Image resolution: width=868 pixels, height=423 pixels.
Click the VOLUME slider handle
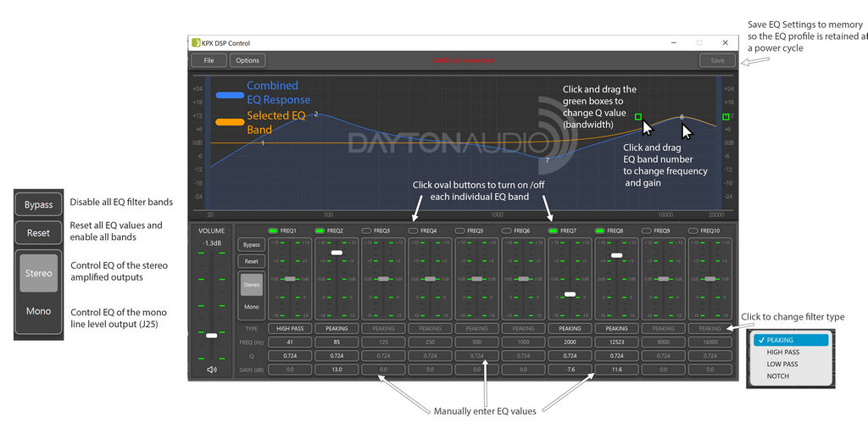(211, 336)
